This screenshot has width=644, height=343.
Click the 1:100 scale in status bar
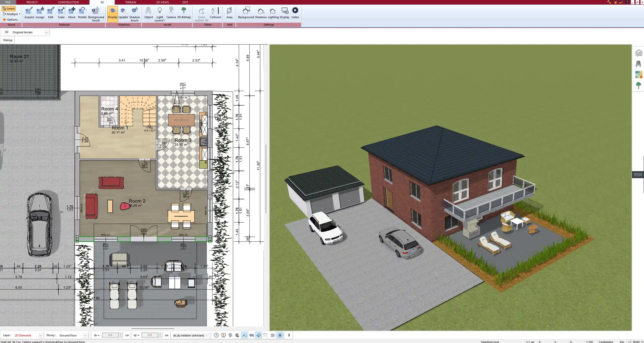click(x=590, y=341)
